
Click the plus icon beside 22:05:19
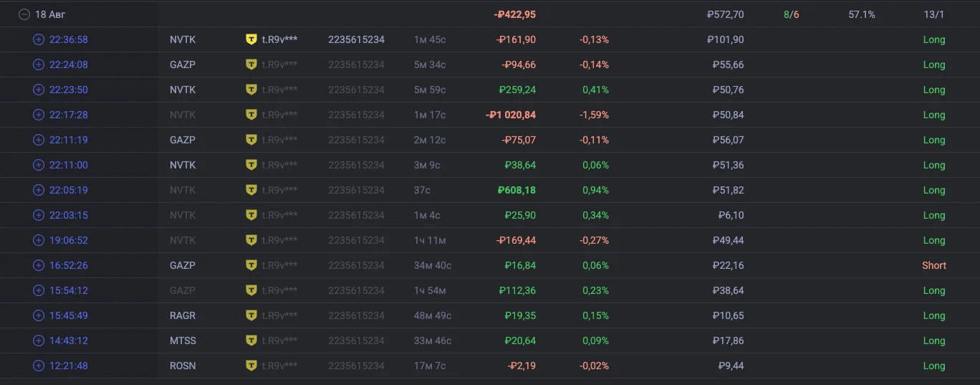pos(39,190)
